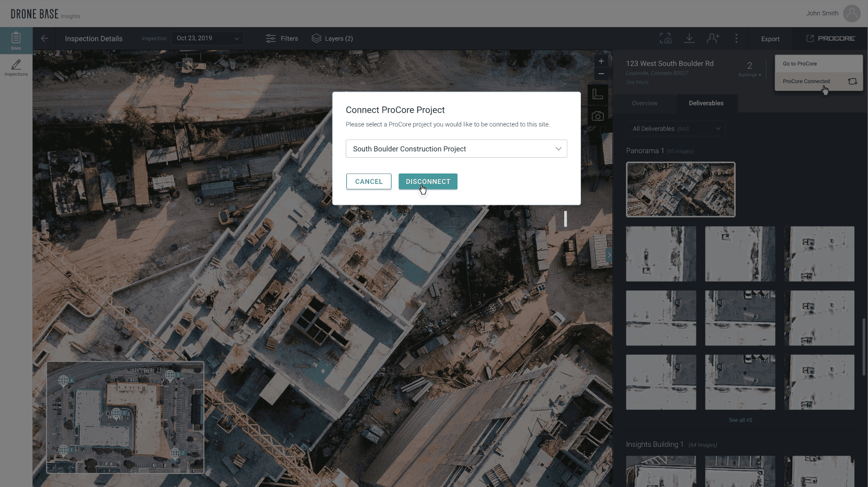Click the See all 45 link
The height and width of the screenshot is (487, 868).
[740, 420]
